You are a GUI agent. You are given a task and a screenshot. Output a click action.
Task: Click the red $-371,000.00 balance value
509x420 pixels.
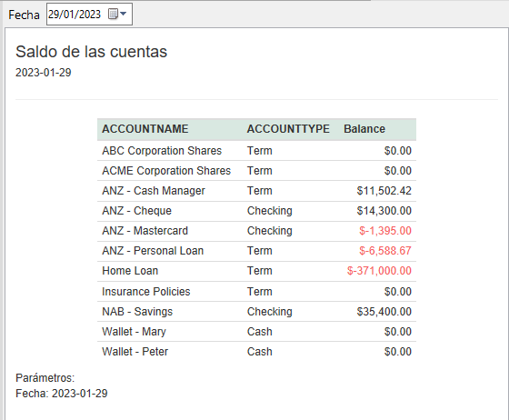(379, 271)
